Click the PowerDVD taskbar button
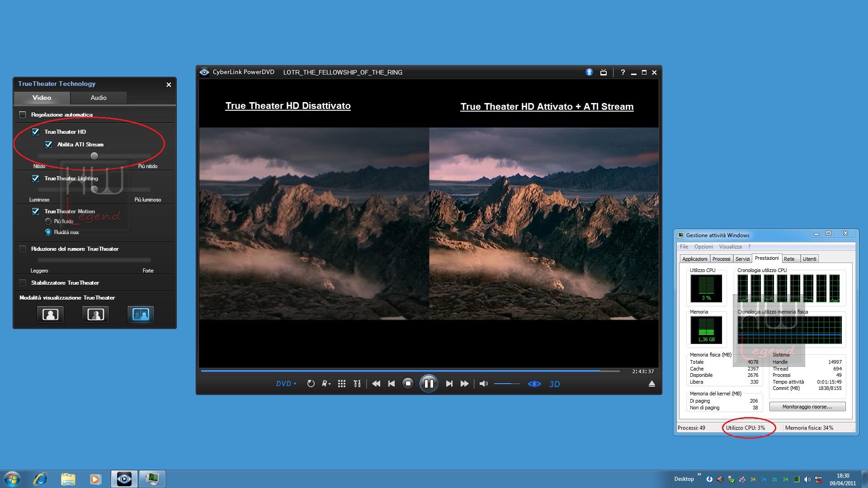The height and width of the screenshot is (488, 868). coord(124,479)
